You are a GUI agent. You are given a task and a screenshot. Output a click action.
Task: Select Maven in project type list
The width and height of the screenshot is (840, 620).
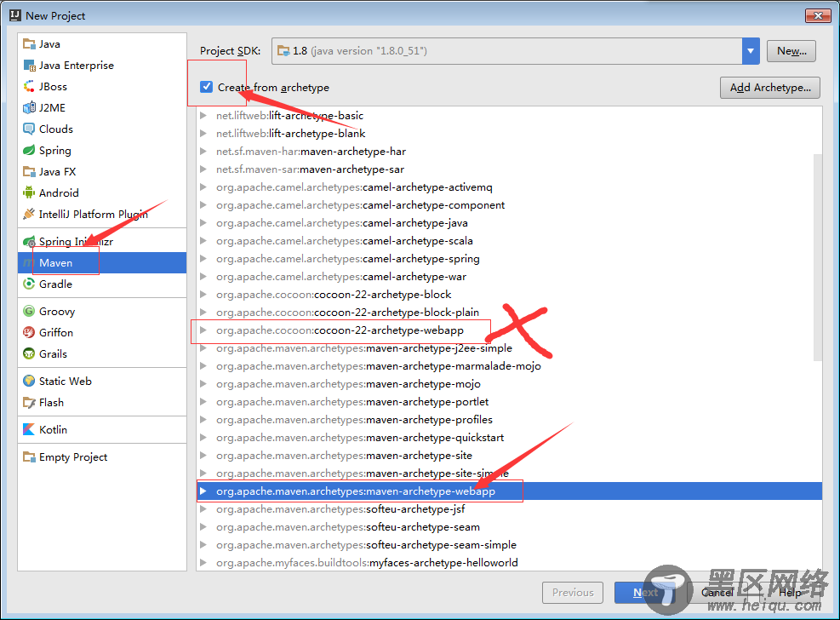click(x=102, y=262)
